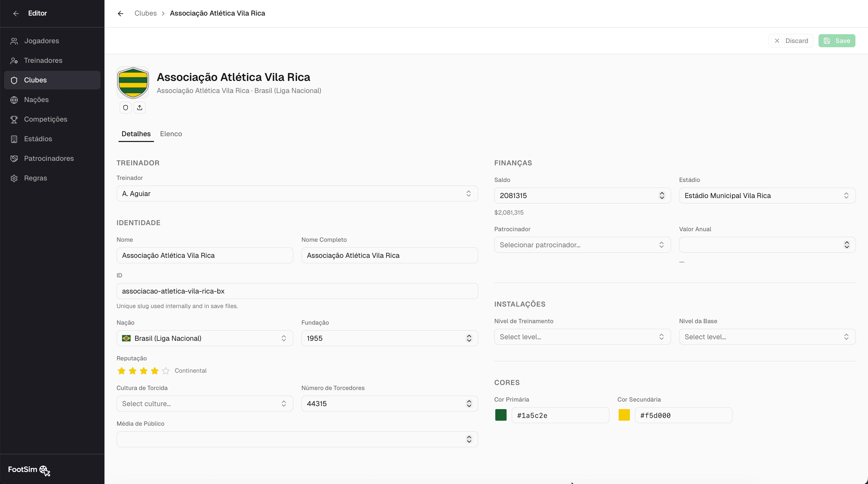868x484 pixels.
Task: Click the back arrow beside the Clubes breadcrumb
Action: point(120,13)
